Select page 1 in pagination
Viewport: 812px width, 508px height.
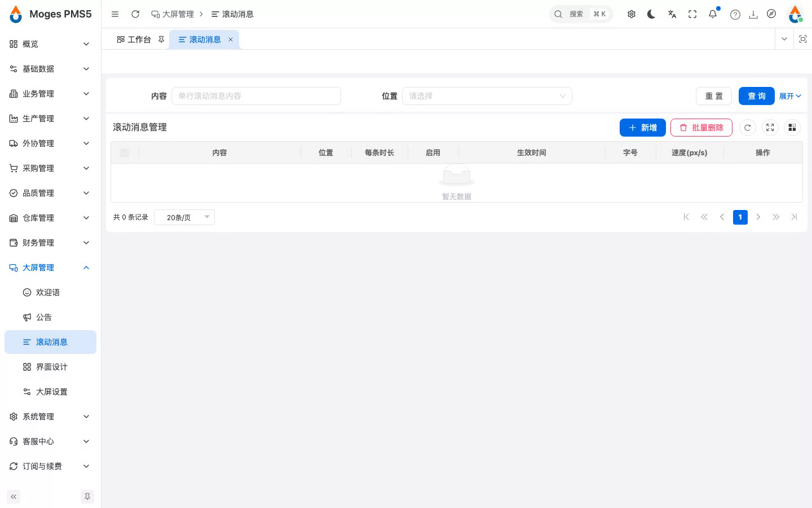point(740,217)
